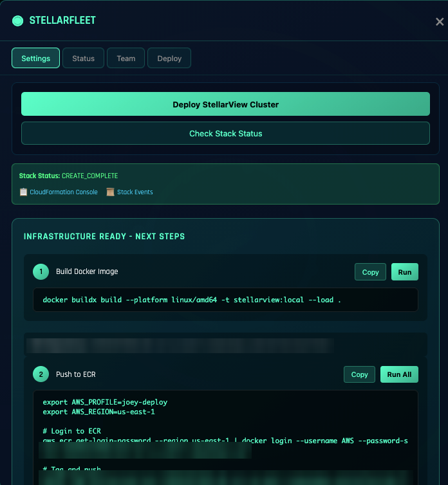Click Run All for Push to ECR
Viewport: 448px width, 485px height.
[x=399, y=374]
